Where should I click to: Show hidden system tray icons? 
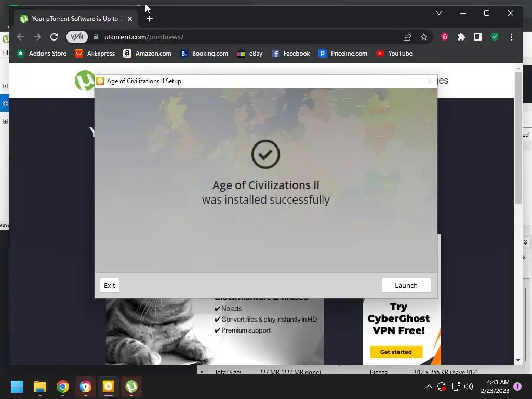429,387
